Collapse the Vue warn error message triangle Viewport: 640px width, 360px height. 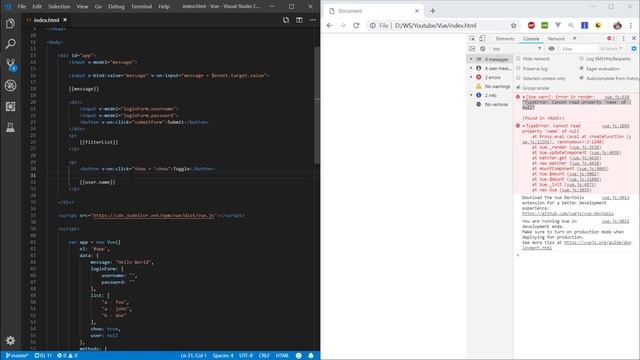(524, 97)
